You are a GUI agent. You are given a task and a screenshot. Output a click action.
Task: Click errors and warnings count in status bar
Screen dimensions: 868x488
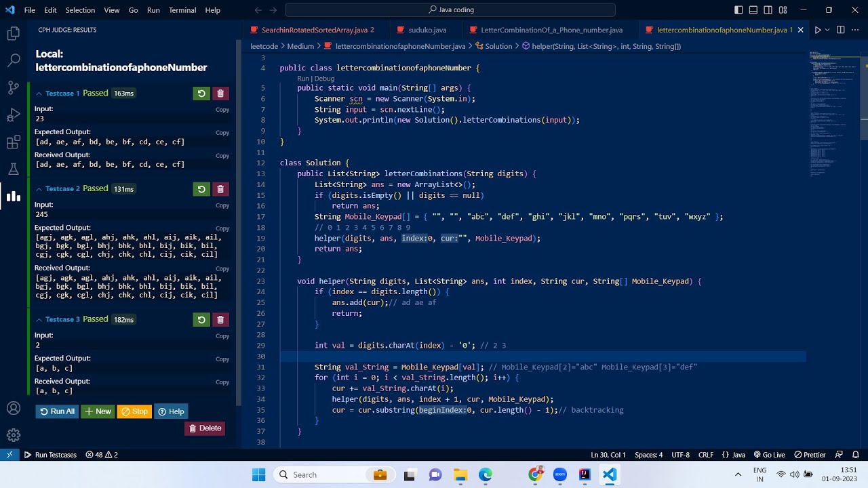(102, 455)
